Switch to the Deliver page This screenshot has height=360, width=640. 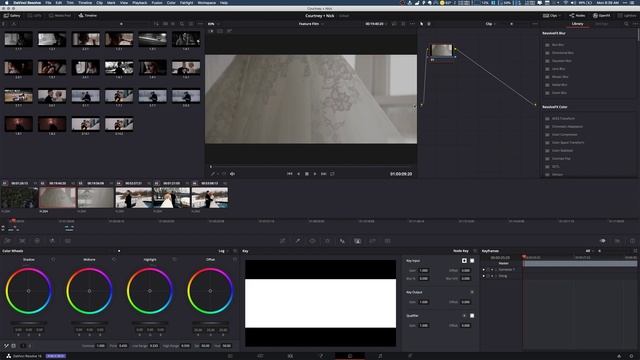410,356
